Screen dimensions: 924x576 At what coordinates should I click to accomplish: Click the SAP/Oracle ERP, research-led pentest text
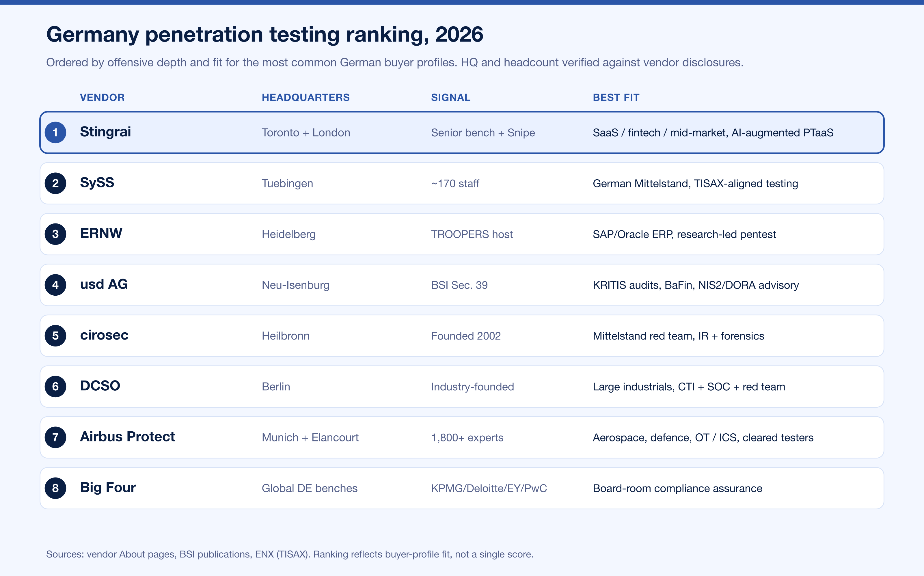[x=684, y=234]
